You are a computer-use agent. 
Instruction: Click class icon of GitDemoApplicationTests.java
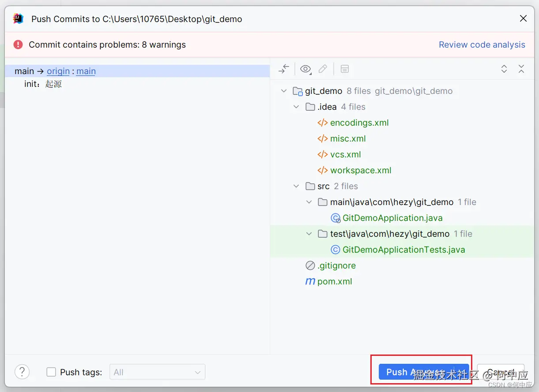tap(335, 250)
